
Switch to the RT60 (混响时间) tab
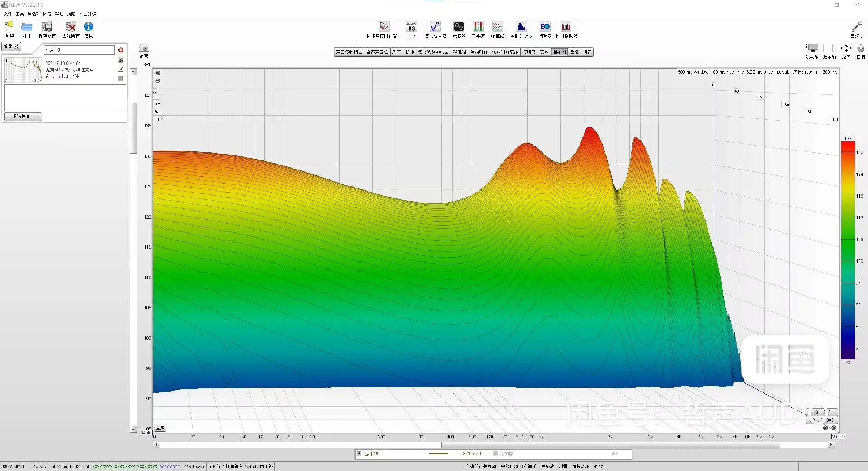(479, 52)
